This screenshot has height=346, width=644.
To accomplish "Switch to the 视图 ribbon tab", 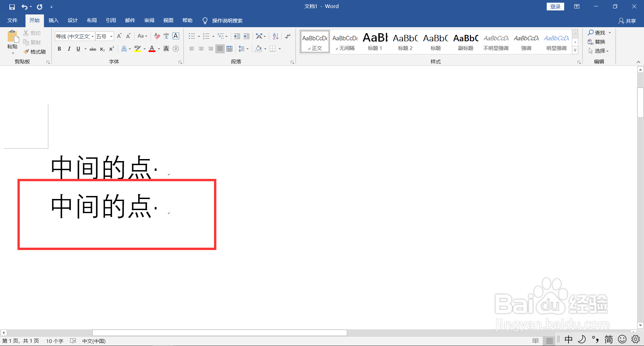I will [x=168, y=20].
